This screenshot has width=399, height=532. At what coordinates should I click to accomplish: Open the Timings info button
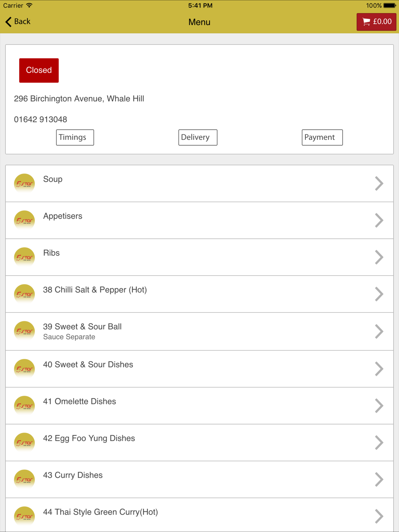(x=75, y=137)
